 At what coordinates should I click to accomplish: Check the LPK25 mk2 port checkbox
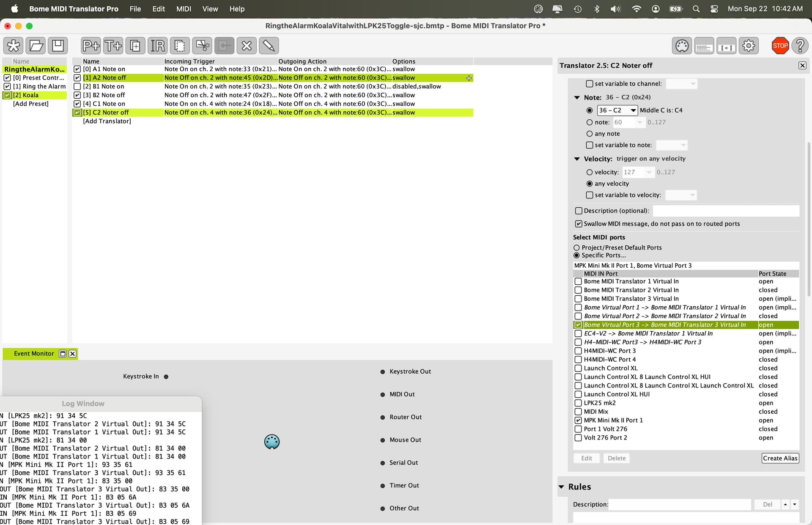pyautogui.click(x=578, y=403)
